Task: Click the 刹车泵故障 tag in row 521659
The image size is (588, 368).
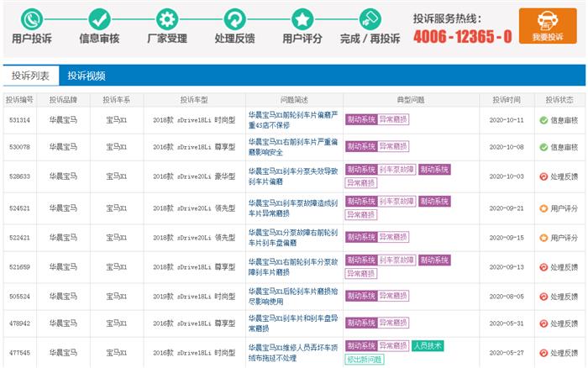Action: coord(396,260)
